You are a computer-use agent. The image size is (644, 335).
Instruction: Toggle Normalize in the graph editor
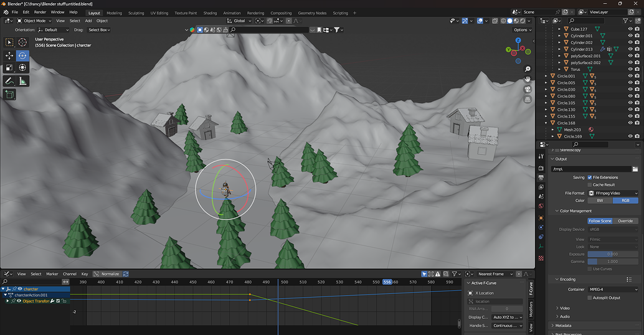(107, 274)
